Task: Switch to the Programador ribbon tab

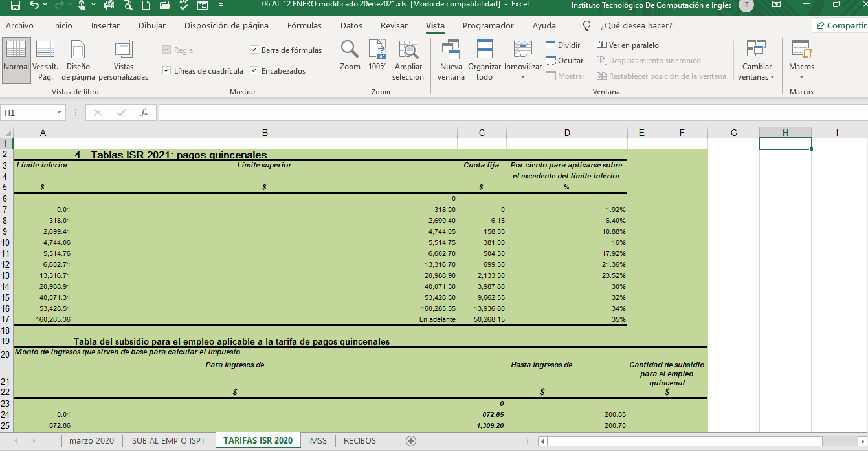Action: pyautogui.click(x=488, y=26)
